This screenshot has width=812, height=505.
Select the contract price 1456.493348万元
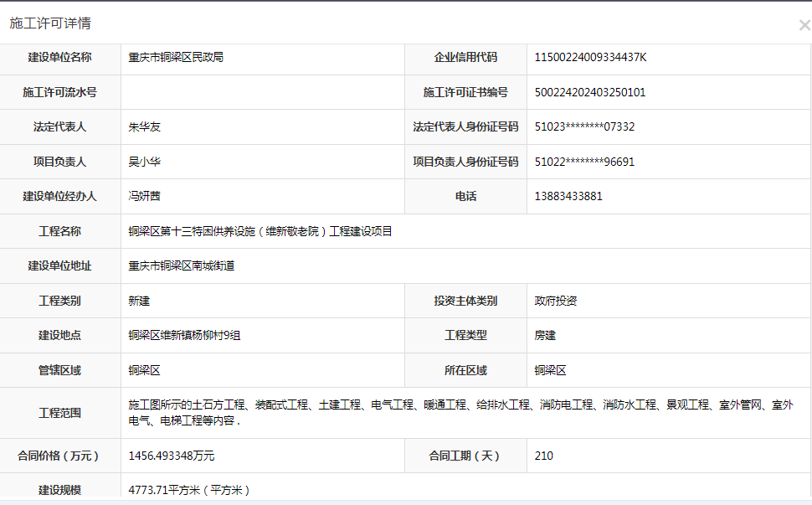pos(172,456)
